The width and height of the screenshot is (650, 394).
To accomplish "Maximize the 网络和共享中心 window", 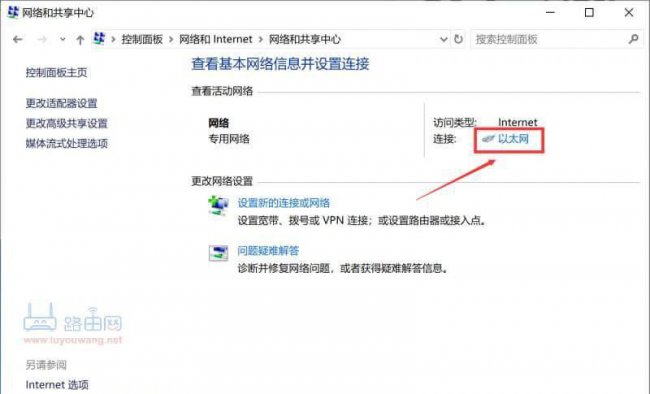I will coord(589,12).
